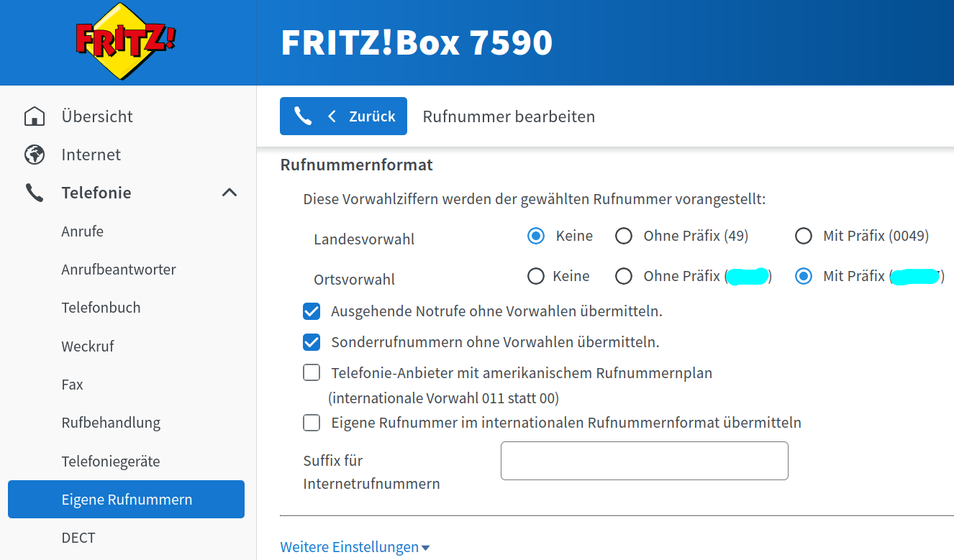Open Telefonbuch in the sidebar
Viewport: 954px width, 560px height.
click(101, 308)
